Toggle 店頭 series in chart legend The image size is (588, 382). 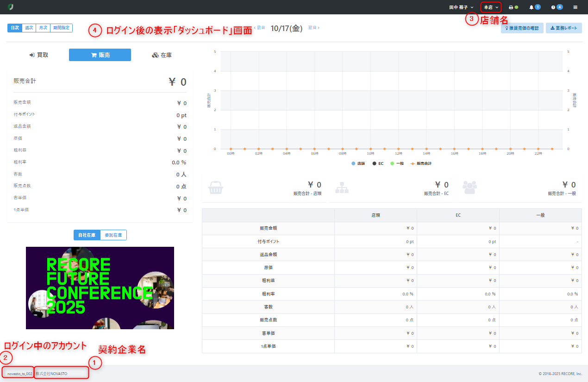click(x=358, y=163)
